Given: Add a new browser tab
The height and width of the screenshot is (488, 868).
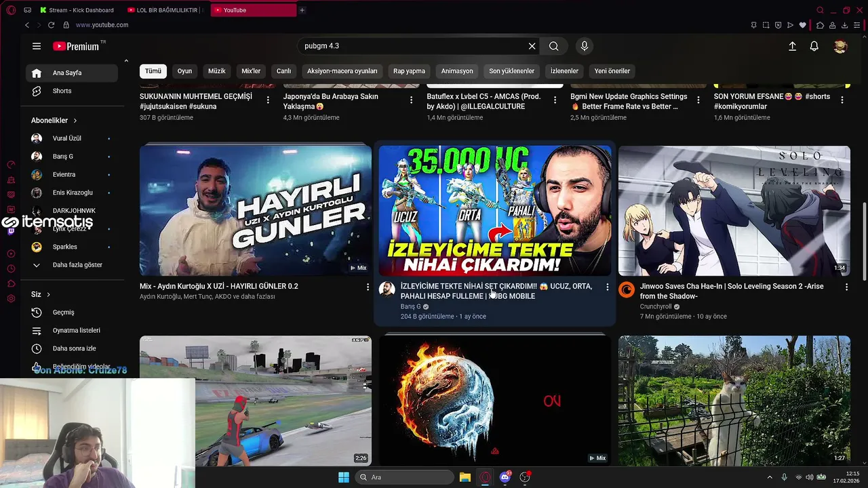Looking at the screenshot, I should click(302, 10).
